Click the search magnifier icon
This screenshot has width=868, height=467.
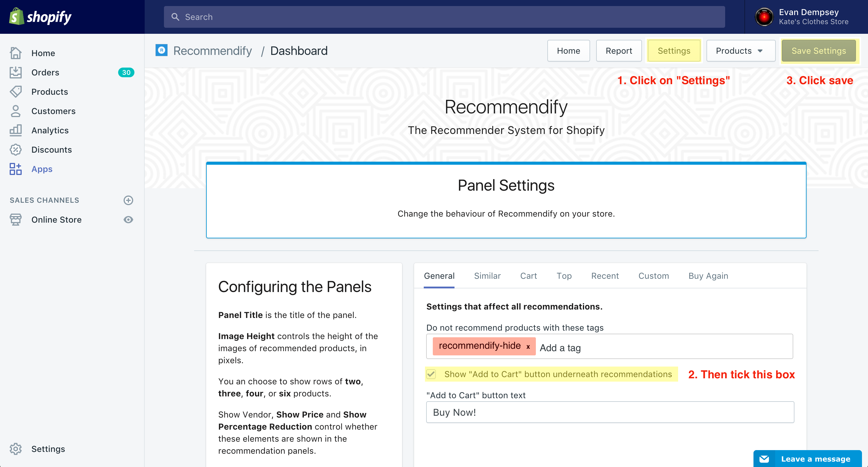(x=175, y=17)
